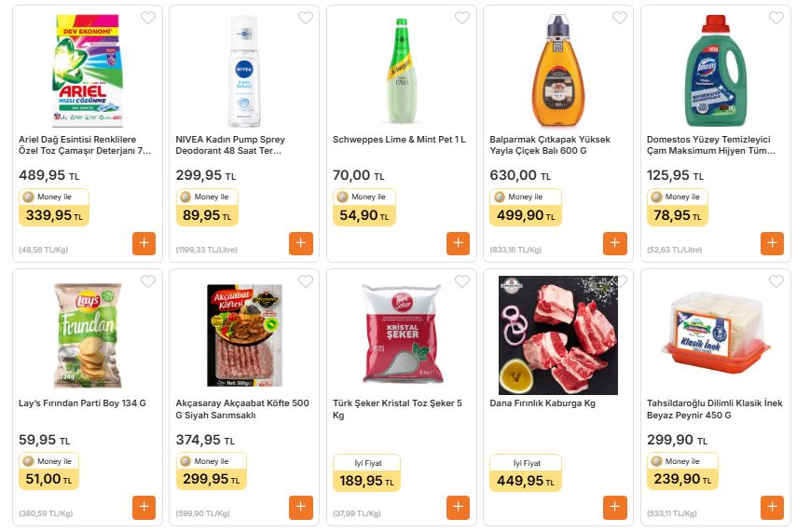The width and height of the screenshot is (810, 532).
Task: Add Türk Şeker sugar to cart
Action: point(458,508)
